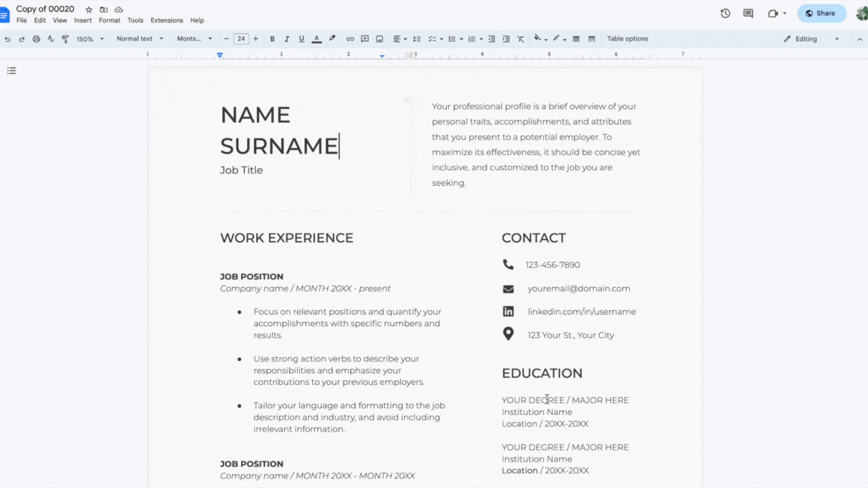868x488 pixels.
Task: Open the File menu
Action: (22, 20)
